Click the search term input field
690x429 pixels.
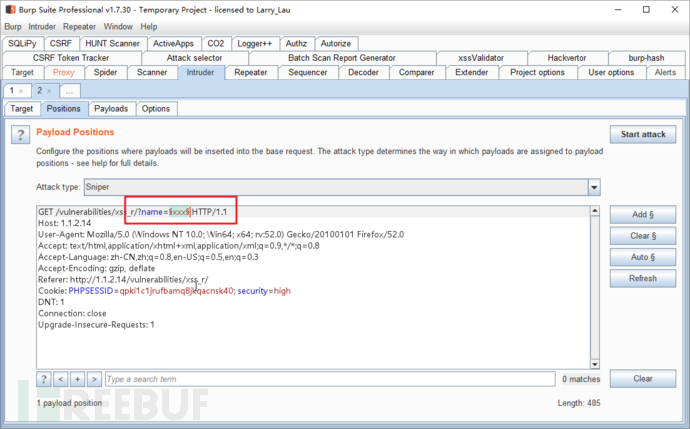click(x=330, y=379)
